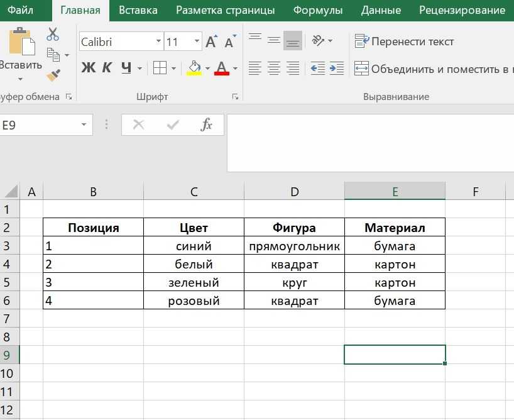Select the cell containing зеленый
This screenshot has height=420, width=514.
pos(194,282)
